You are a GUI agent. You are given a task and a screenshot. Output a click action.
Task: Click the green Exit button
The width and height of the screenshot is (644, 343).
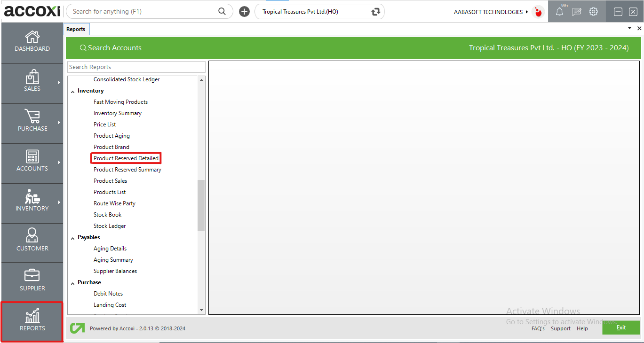coord(621,327)
